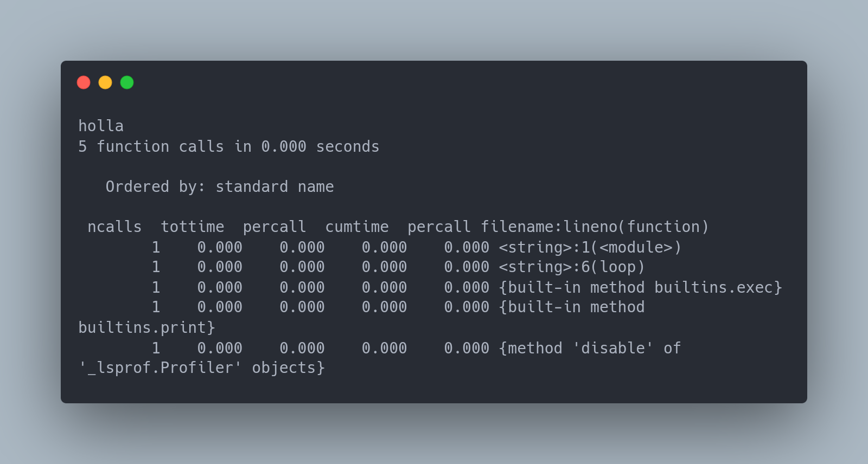Click the ncalls value of the loop row

tap(156, 267)
